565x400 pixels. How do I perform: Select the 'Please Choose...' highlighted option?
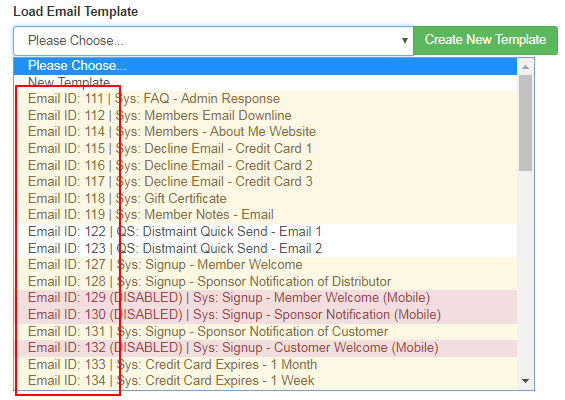pos(265,66)
